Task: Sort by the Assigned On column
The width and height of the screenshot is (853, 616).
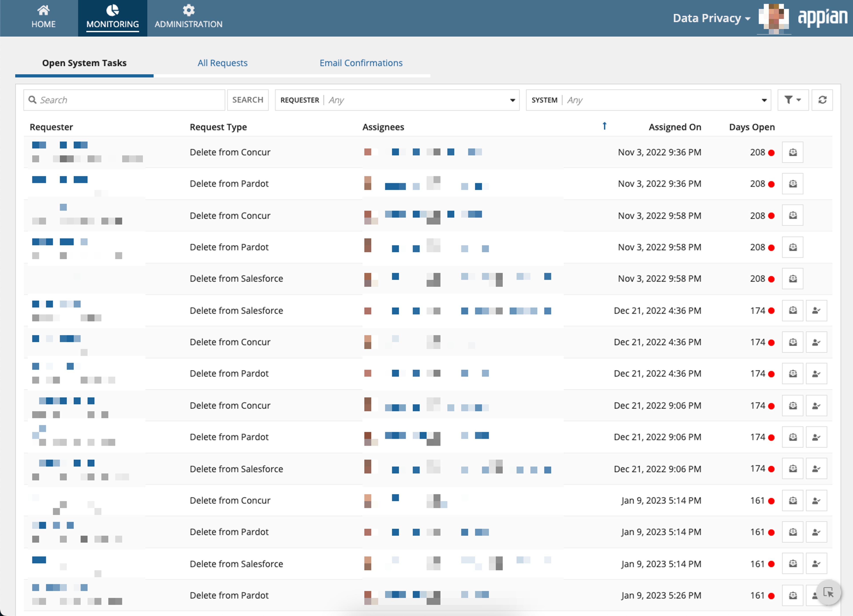Action: point(675,127)
